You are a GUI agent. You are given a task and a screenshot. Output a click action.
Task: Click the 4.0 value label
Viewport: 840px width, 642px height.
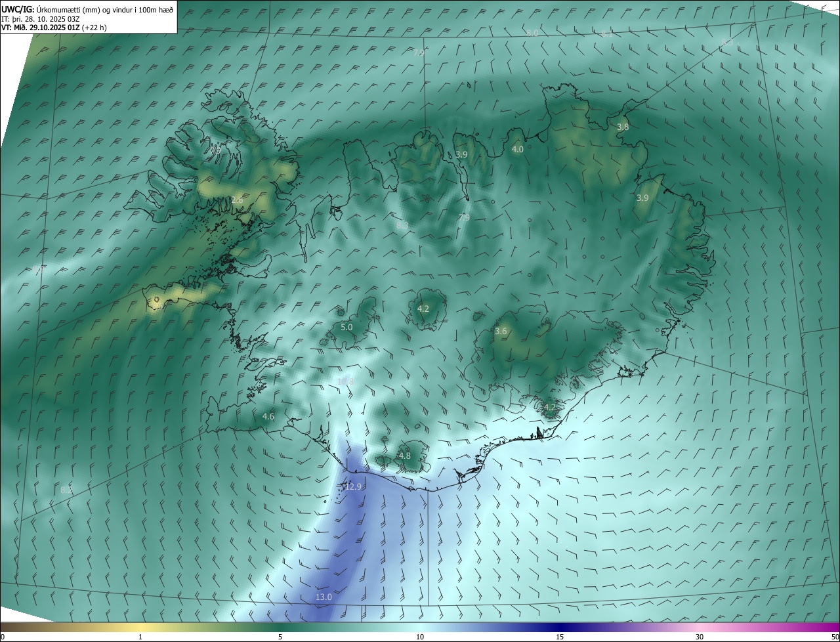pos(517,150)
